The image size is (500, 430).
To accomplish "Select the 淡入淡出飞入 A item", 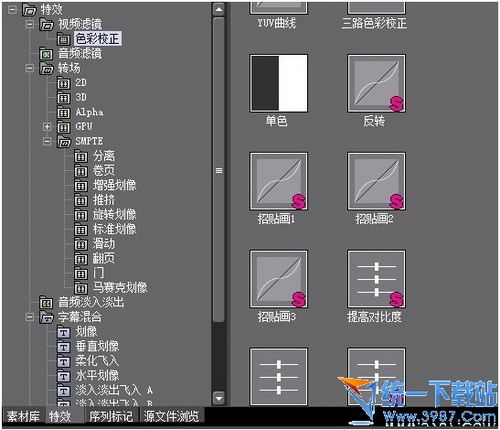I will coord(114,390).
